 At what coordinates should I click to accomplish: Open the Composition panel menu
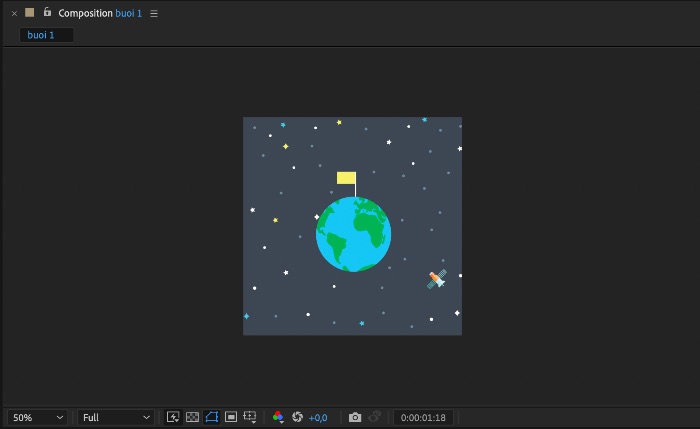click(x=154, y=14)
